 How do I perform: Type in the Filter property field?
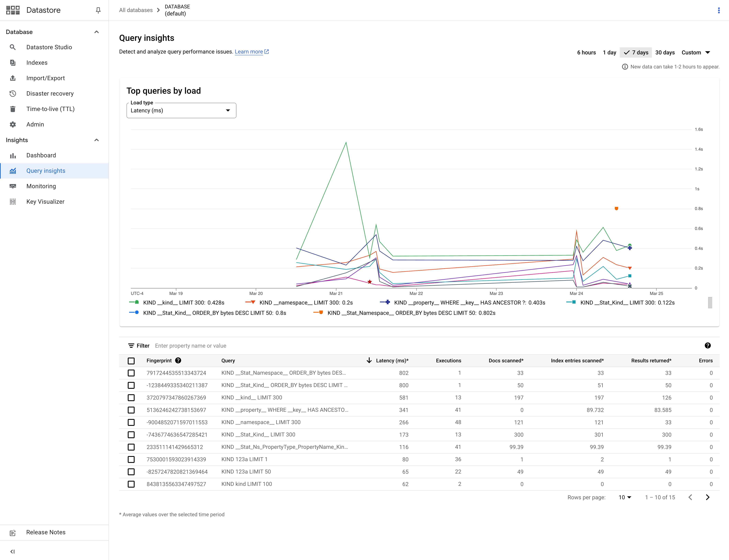coord(190,346)
